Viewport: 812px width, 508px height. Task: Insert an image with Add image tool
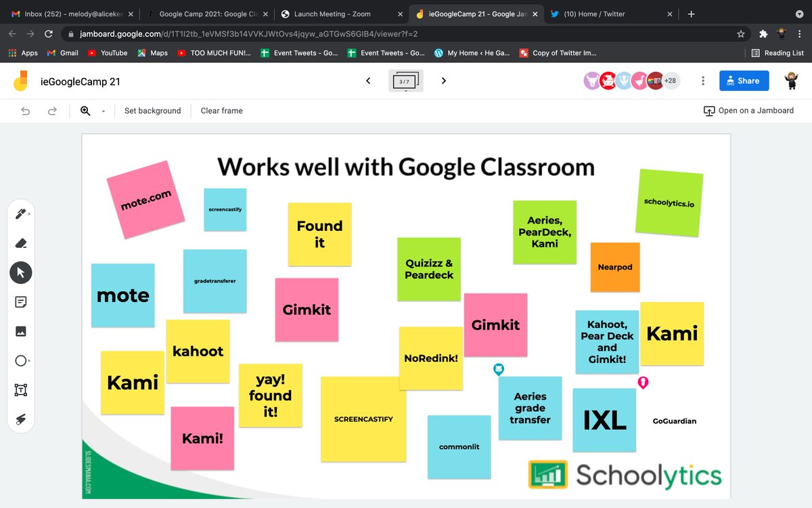[x=21, y=331]
